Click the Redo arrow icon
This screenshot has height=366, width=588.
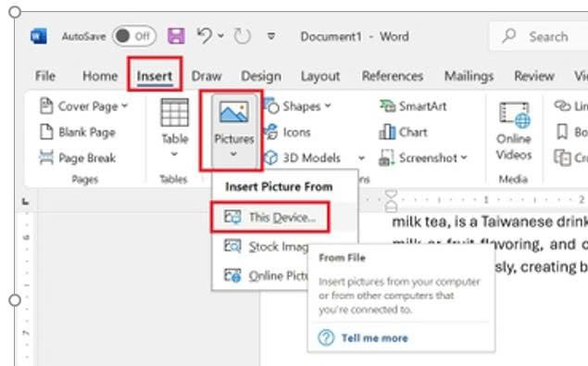point(242,36)
